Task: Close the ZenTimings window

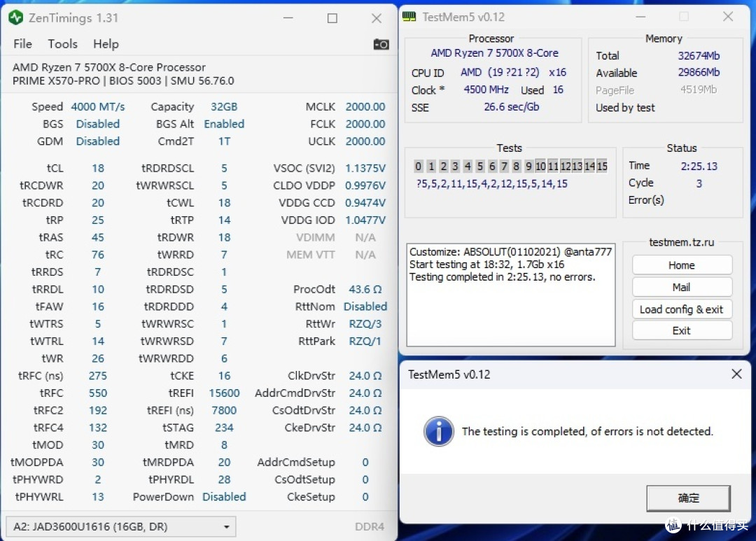Action: tap(377, 17)
